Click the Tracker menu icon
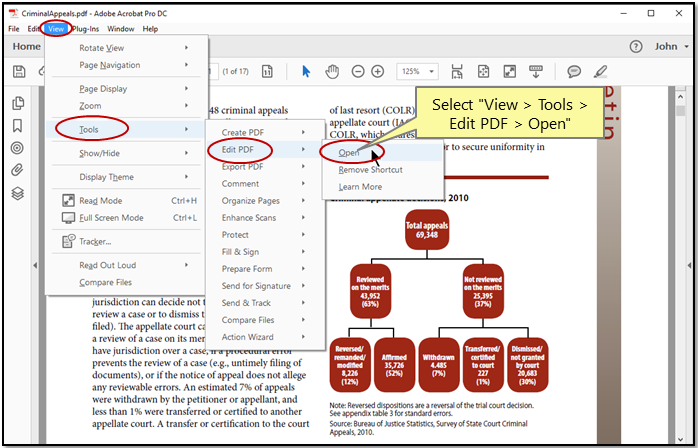Image resolution: width=698 pixels, height=448 pixels. 69,241
